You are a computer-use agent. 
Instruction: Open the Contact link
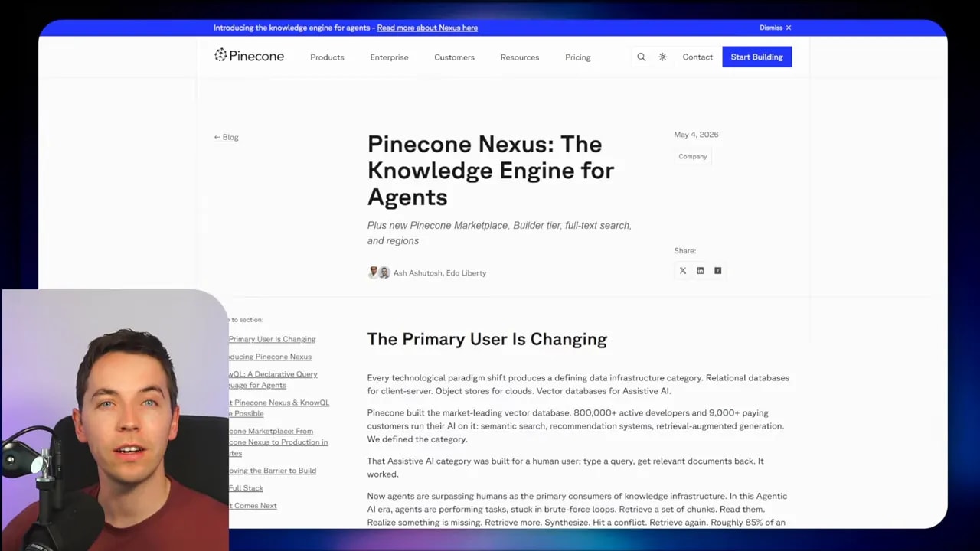[697, 57]
